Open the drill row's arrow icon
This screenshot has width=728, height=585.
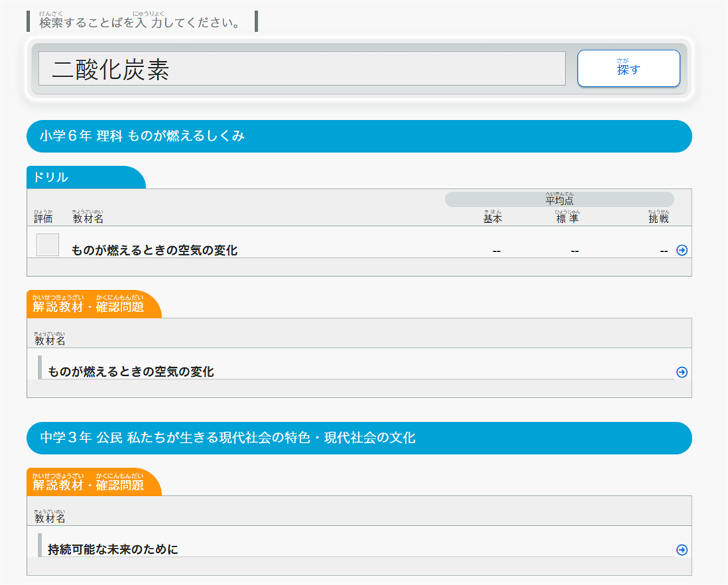point(681,251)
